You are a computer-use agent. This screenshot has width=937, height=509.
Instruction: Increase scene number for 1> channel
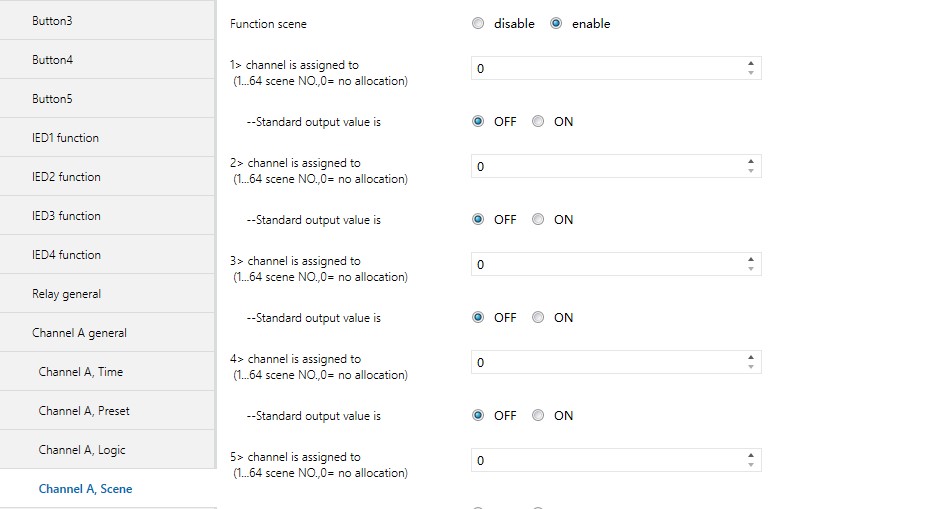tap(751, 64)
